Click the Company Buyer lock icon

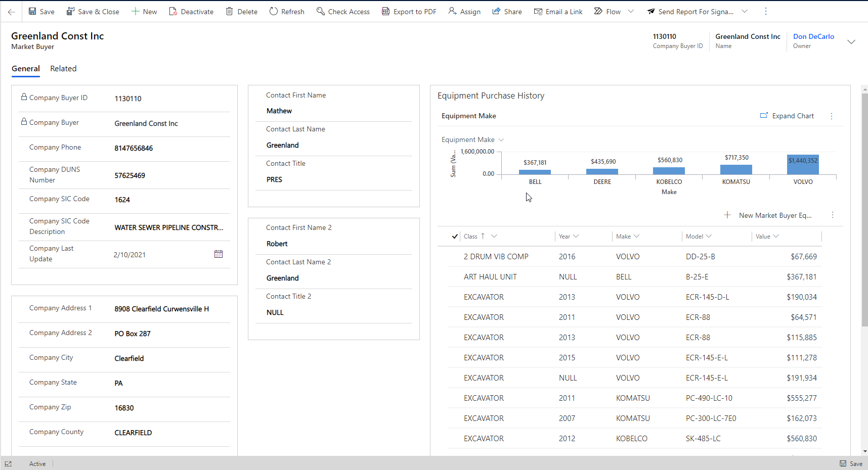[x=24, y=121]
